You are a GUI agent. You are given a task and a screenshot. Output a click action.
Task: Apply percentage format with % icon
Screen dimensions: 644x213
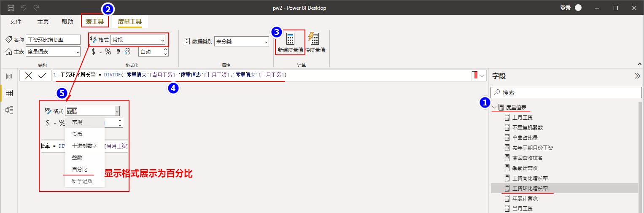point(108,51)
